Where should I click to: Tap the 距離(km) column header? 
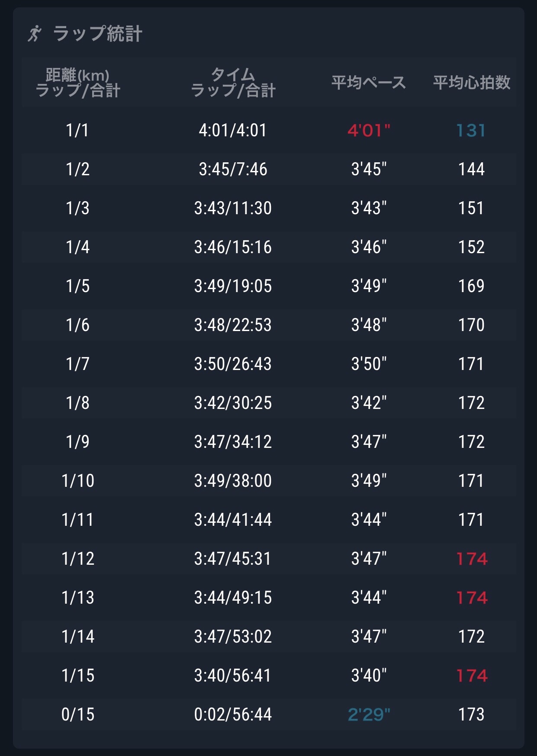coord(77,82)
